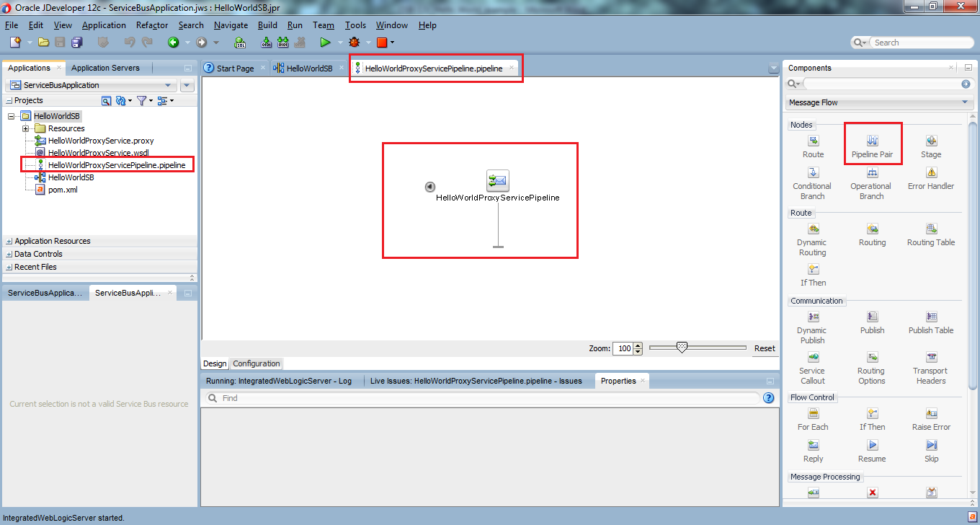
Task: Click the Make project toolbar icon
Action: (x=266, y=43)
